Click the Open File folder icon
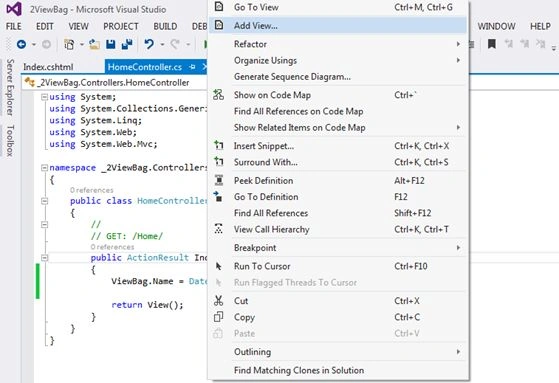559x383 pixels. tap(94, 44)
